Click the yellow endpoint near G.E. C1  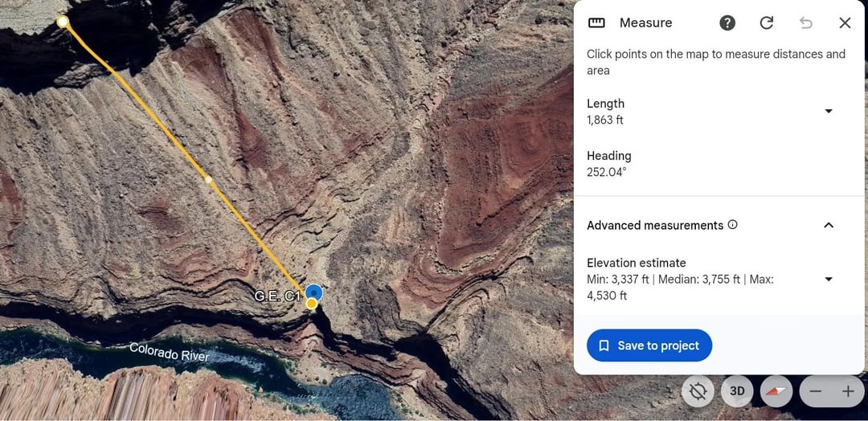click(312, 304)
